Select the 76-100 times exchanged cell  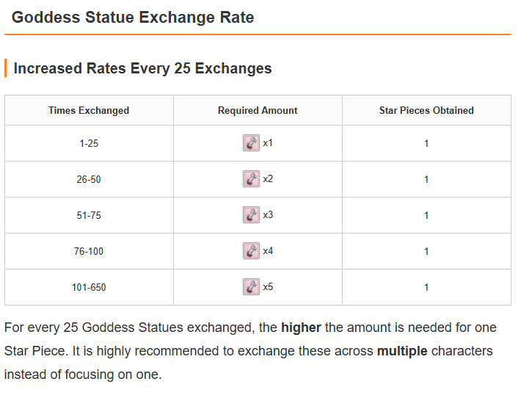[89, 252]
